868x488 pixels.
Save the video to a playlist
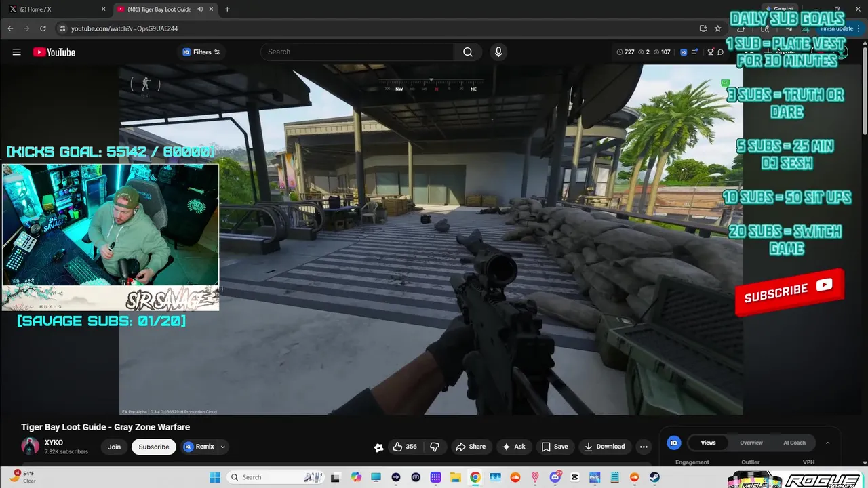click(x=555, y=447)
